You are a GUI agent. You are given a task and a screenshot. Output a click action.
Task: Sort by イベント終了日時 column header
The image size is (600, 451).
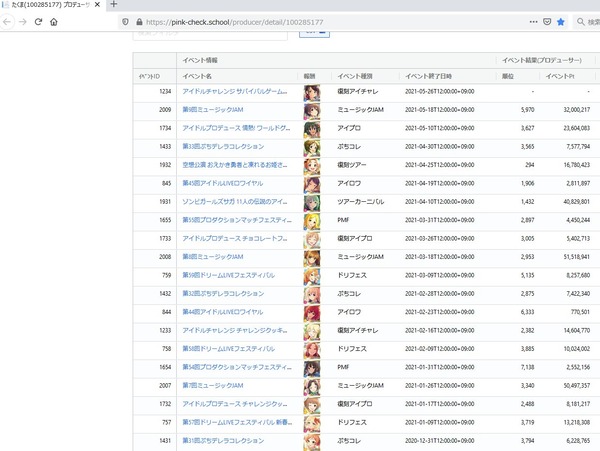(x=428, y=77)
